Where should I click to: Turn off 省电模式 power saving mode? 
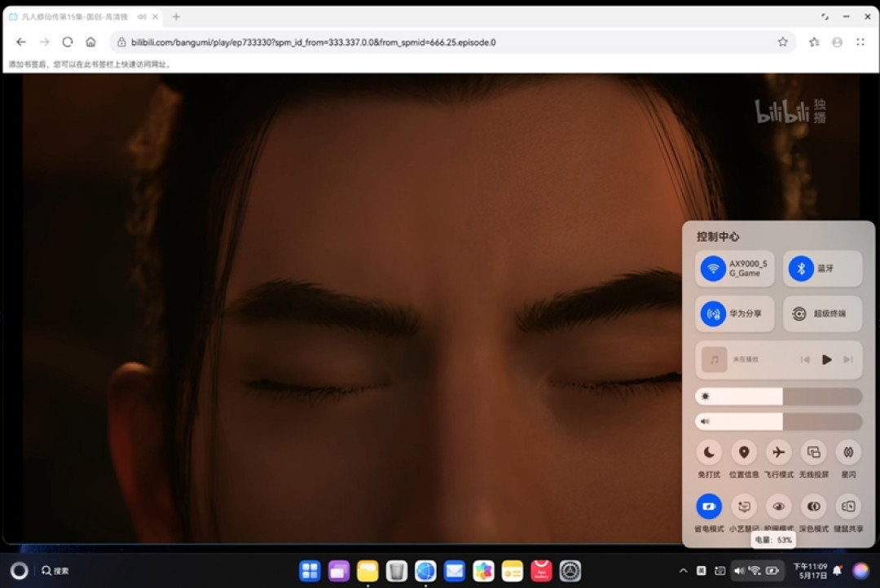pyautogui.click(x=709, y=506)
